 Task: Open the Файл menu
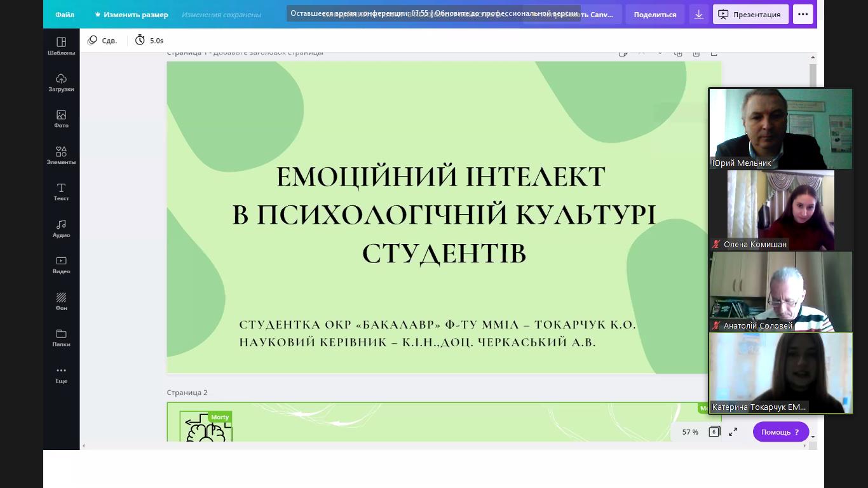coord(65,14)
